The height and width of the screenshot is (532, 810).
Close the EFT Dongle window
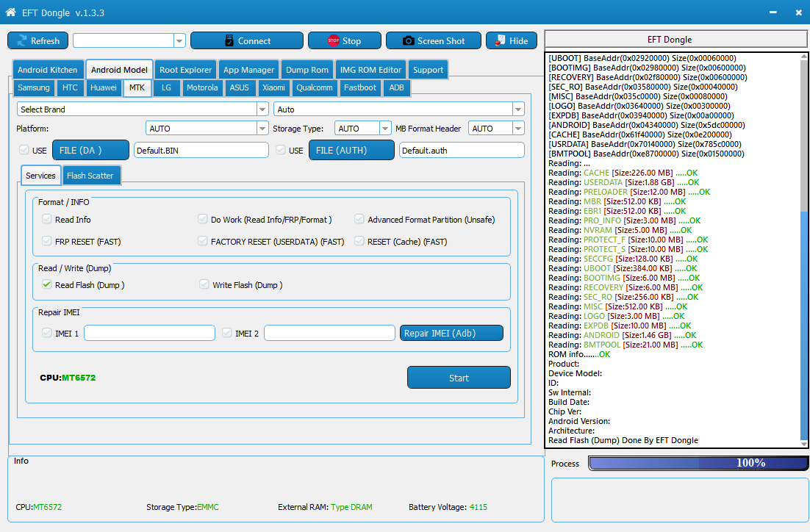coord(799,12)
